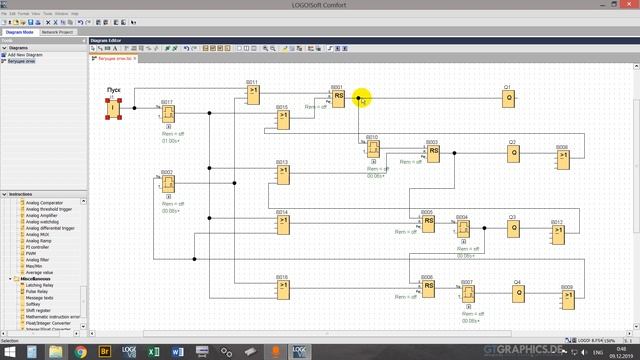Expand parameter box under block B017
This screenshot has height=360, width=640.
[168, 127]
